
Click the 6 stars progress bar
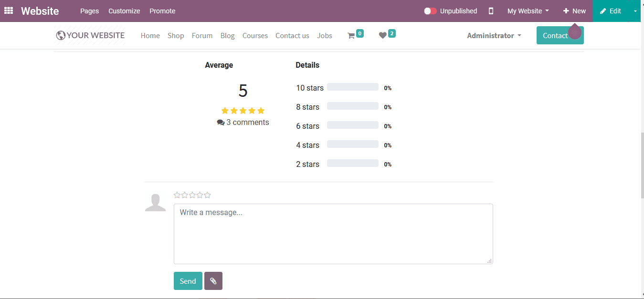point(353,125)
